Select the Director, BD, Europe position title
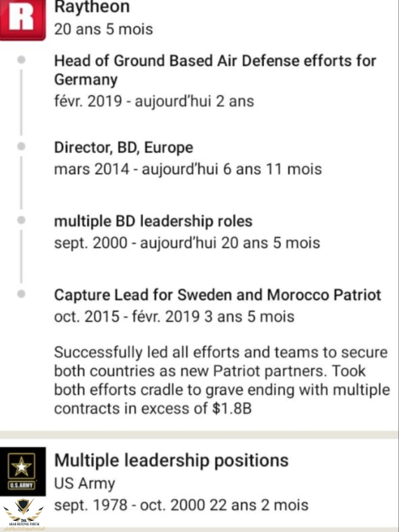Viewport: 399px width, 532px height. point(123,148)
